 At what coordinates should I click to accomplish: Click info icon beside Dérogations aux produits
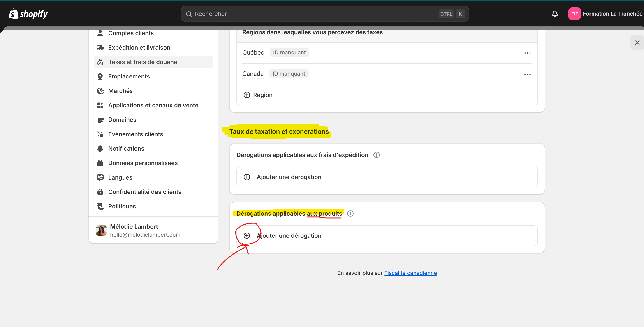point(350,214)
